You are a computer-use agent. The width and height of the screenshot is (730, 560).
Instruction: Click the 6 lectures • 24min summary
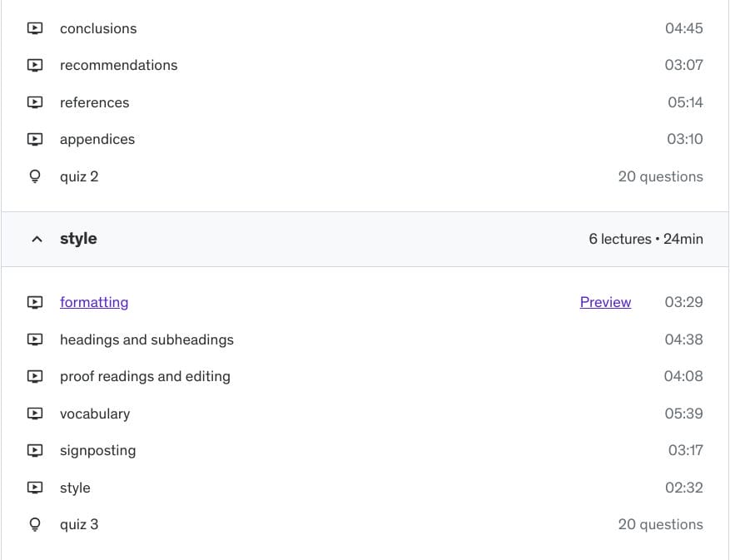pos(645,239)
